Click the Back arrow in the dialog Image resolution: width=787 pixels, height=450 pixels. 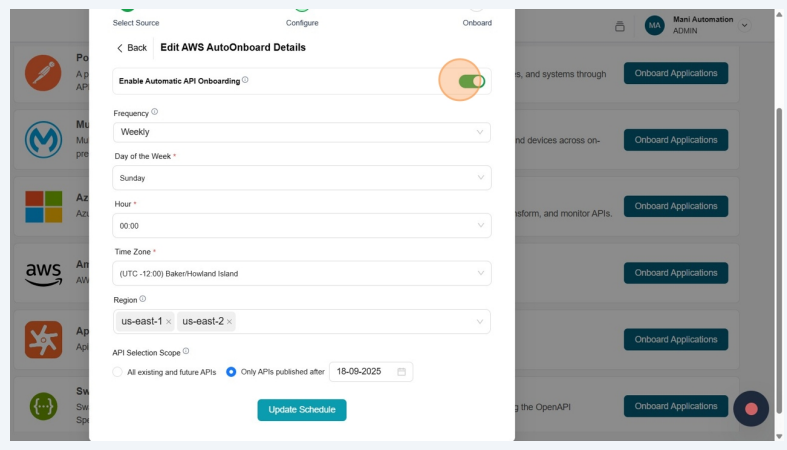[x=121, y=48]
